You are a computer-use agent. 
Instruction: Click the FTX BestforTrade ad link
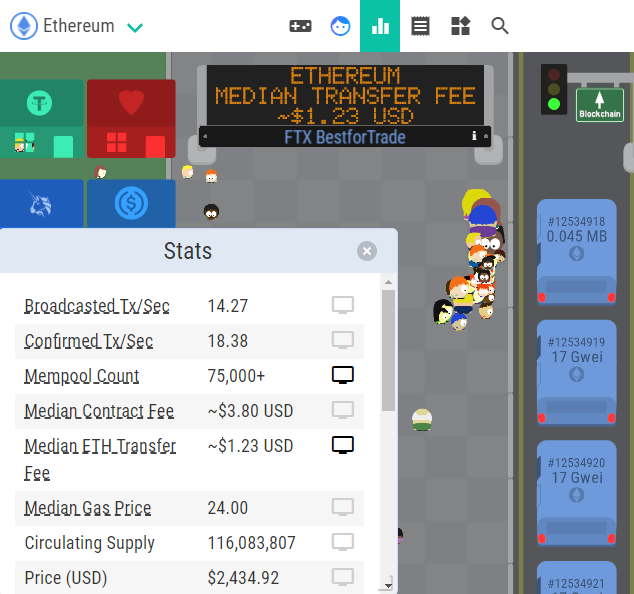click(x=344, y=137)
